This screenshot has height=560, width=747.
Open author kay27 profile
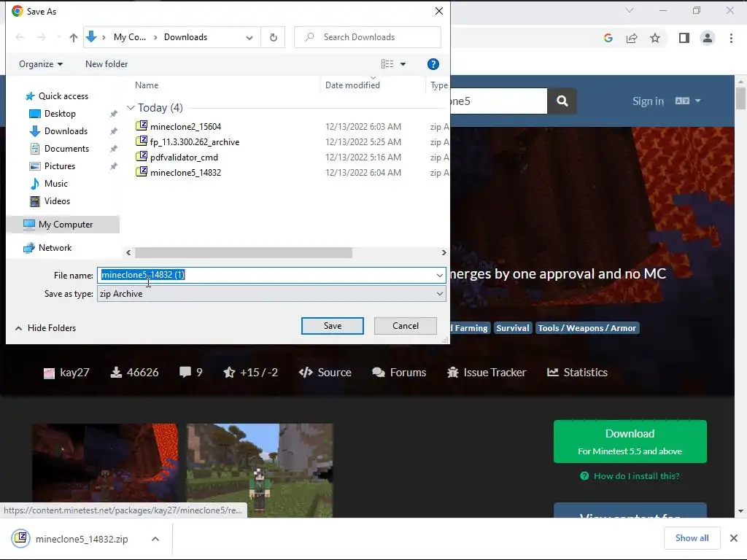[x=66, y=373]
